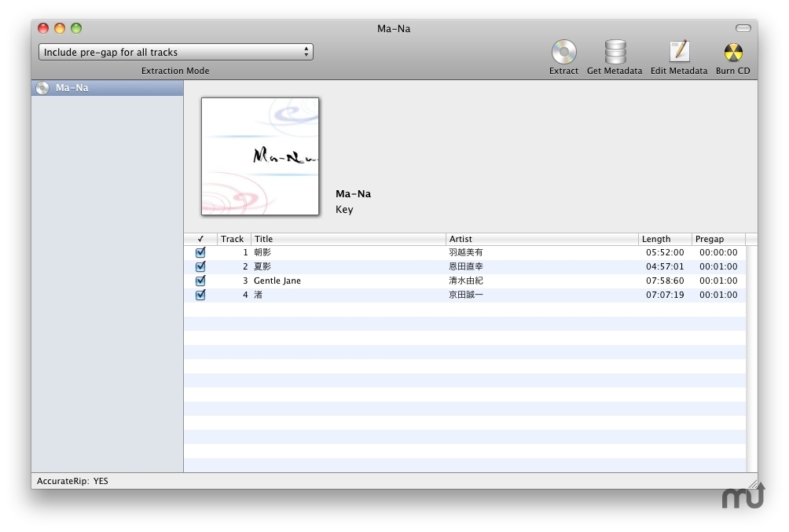Screen dimensions: 789x532
Task: Click the Extract CD icon
Action: point(563,53)
